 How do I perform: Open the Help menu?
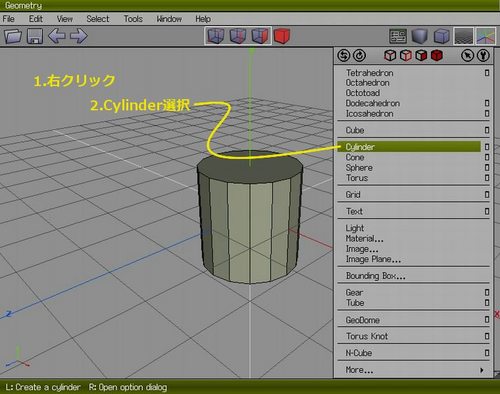click(x=203, y=19)
